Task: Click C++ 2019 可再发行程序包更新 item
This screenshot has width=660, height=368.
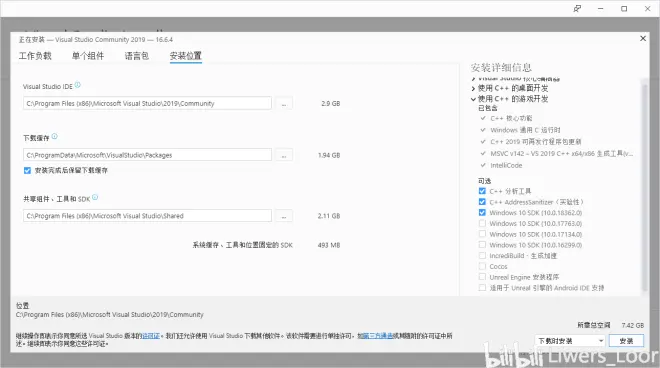Action: point(535,141)
